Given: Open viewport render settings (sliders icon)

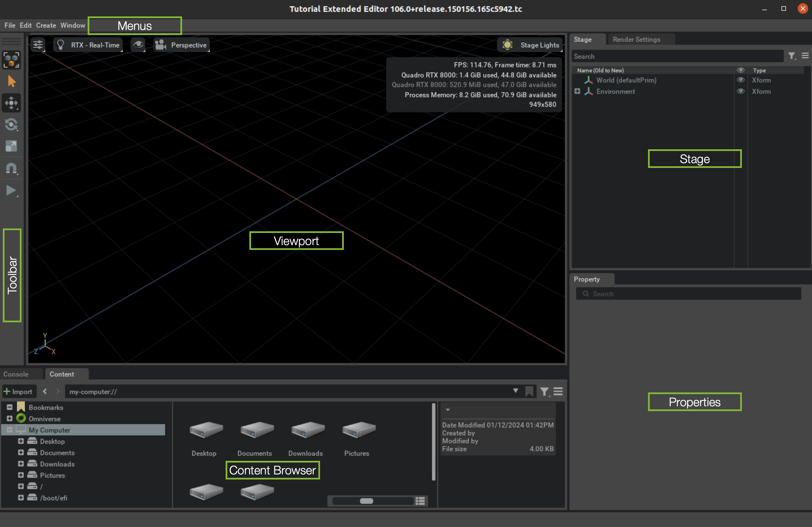Looking at the screenshot, I should (x=38, y=44).
